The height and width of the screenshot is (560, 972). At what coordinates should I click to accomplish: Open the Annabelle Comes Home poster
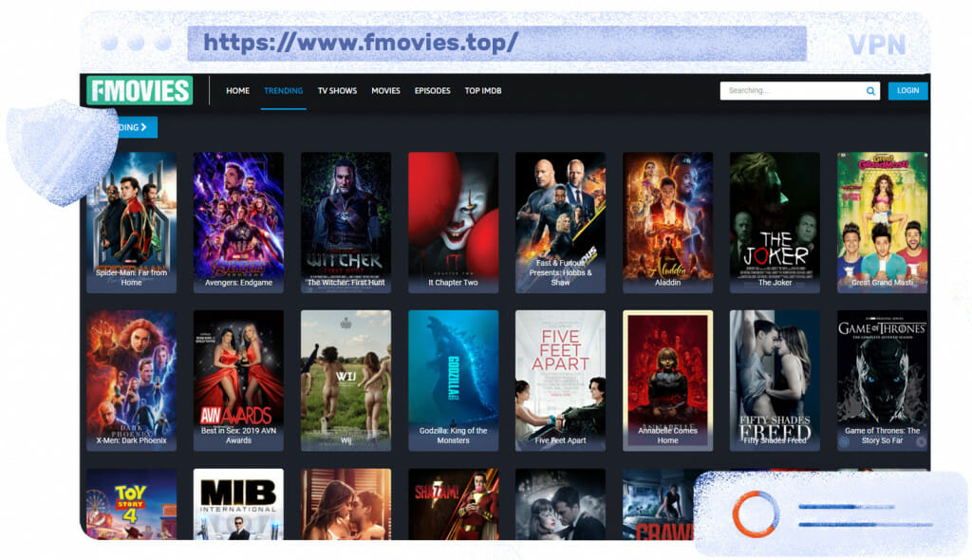[667, 381]
